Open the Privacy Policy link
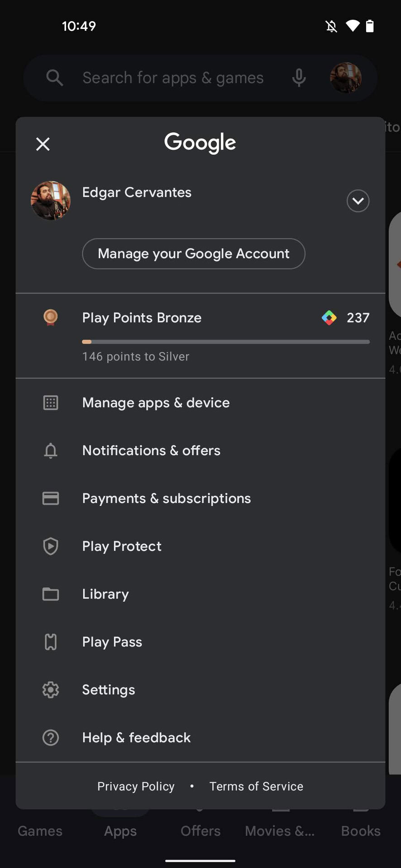This screenshot has width=401, height=868. (x=136, y=787)
